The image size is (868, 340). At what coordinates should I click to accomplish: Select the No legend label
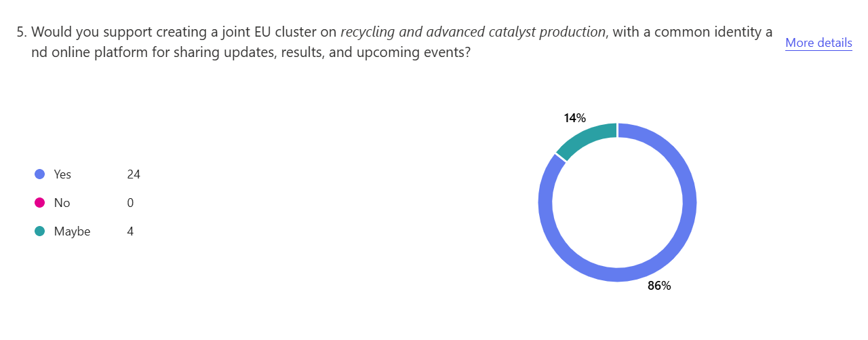[x=62, y=203]
